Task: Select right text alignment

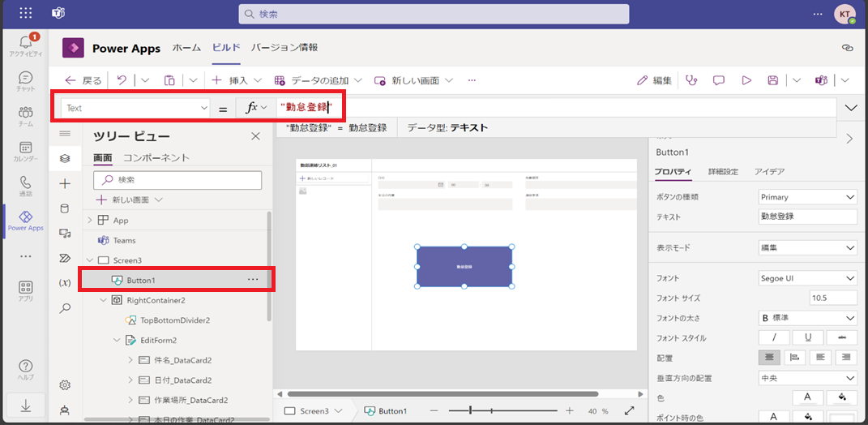Action: coord(846,358)
